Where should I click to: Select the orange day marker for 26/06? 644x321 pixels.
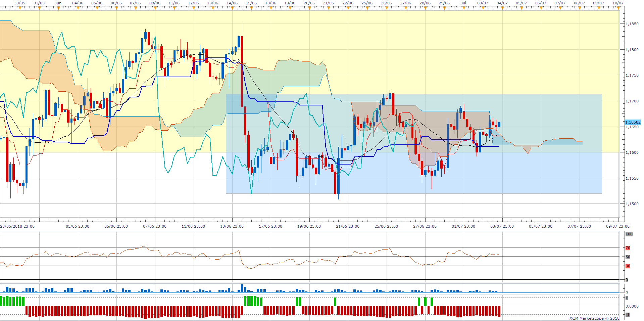pos(387,8)
